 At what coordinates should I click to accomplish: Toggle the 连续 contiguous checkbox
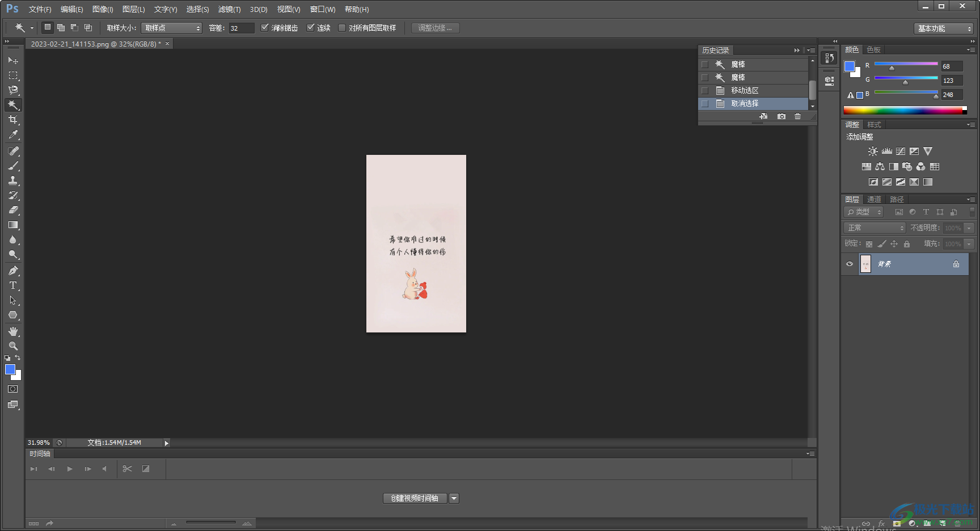(311, 28)
